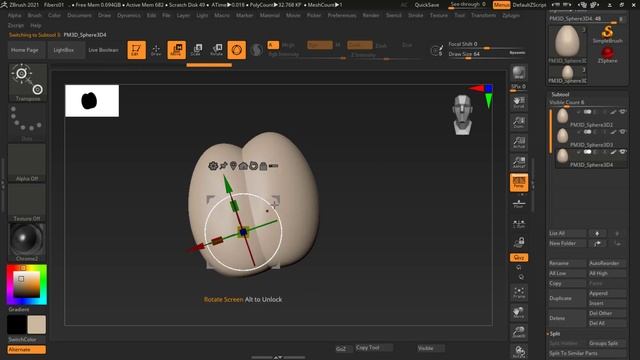Click the Home Page button
The height and width of the screenshot is (360, 640).
[24, 50]
